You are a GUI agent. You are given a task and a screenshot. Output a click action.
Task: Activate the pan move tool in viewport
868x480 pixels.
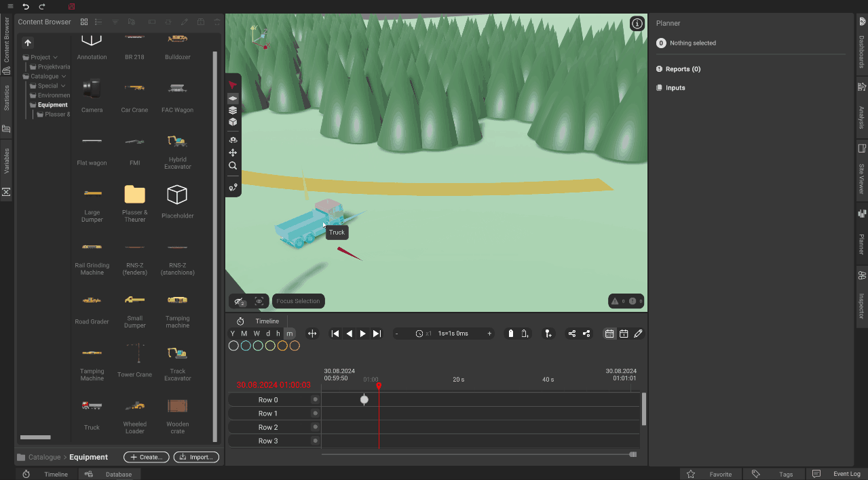point(233,153)
